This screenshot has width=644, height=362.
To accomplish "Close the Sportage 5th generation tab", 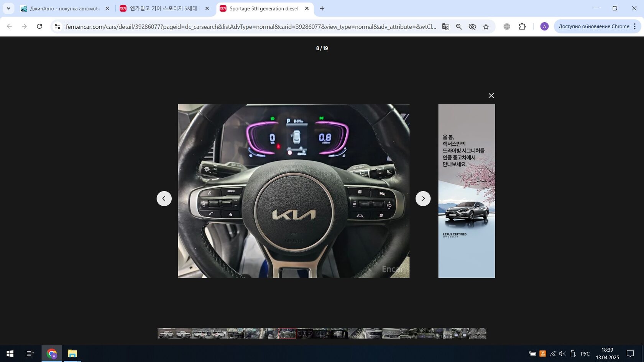I will 307,8.
